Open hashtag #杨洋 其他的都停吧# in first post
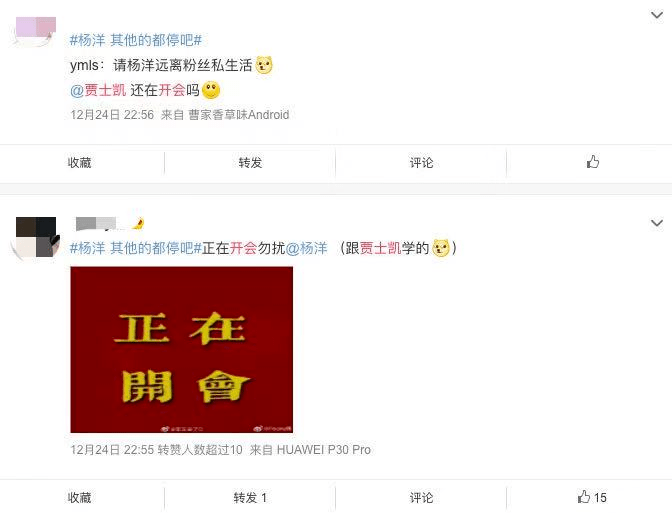Screen dimensions: 672x513 pyautogui.click(x=136, y=40)
